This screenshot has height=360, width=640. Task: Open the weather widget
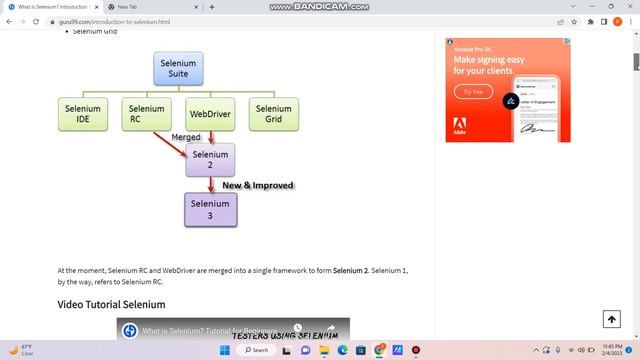click(20, 350)
